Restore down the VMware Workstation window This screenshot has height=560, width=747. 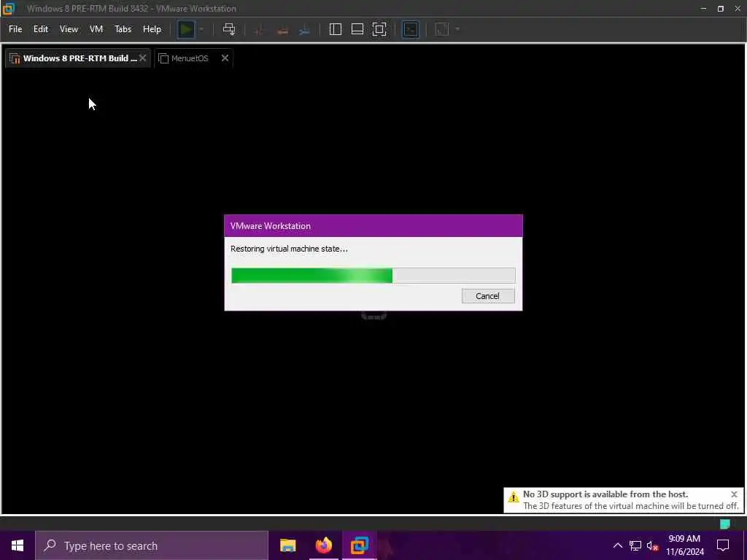point(721,9)
